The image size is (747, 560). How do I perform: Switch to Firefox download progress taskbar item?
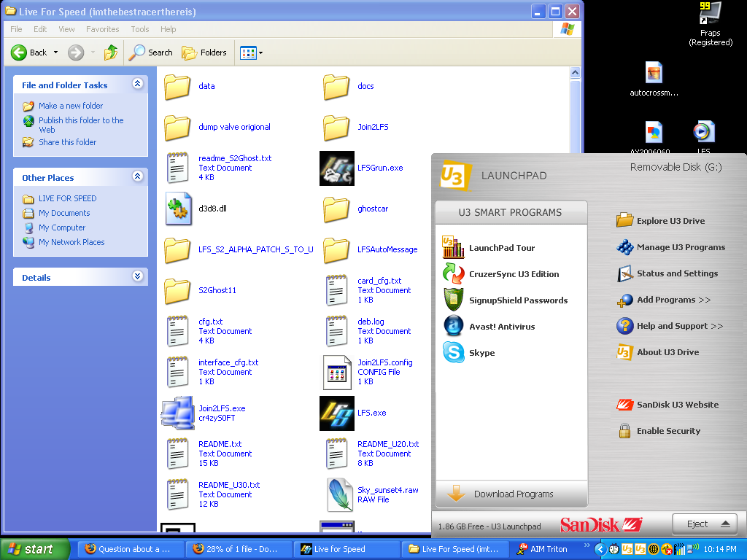pos(239,549)
